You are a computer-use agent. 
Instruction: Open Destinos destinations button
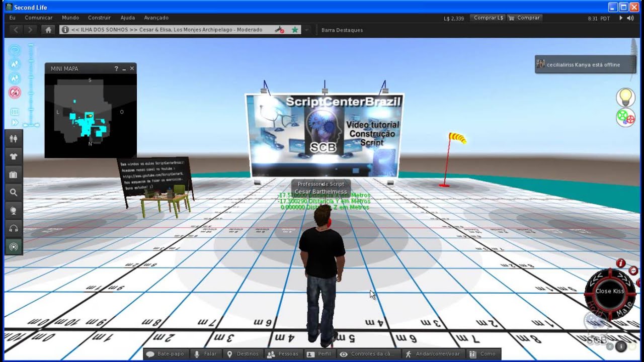[243, 354]
